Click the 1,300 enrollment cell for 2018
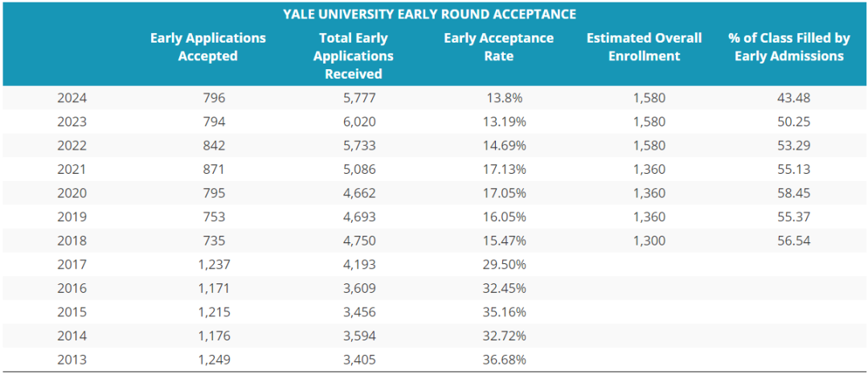Image resolution: width=868 pixels, height=375 pixels. (x=649, y=240)
